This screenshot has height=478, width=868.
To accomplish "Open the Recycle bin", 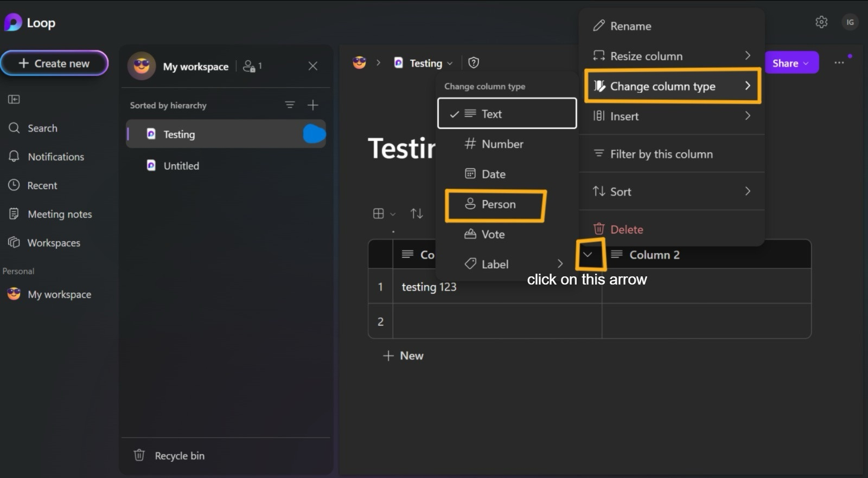I will click(169, 456).
